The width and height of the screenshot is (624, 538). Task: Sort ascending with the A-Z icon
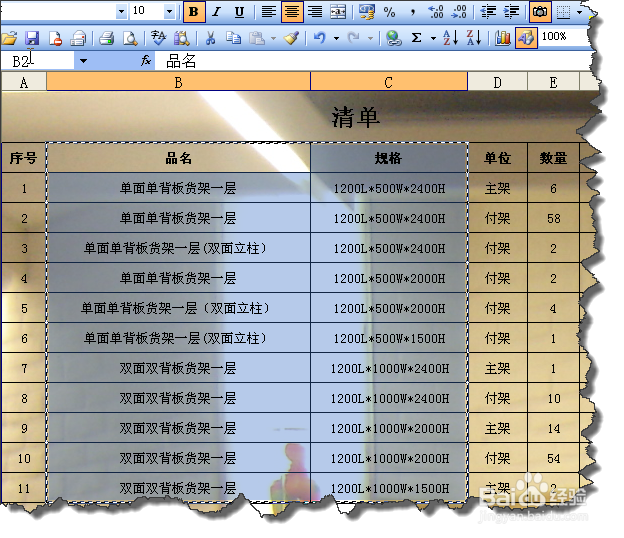(x=451, y=38)
